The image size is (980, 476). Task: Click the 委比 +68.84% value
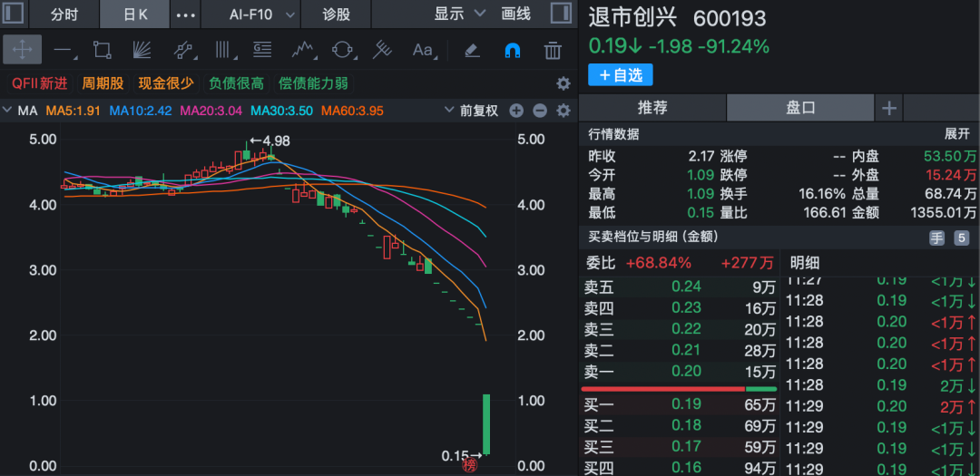659,263
